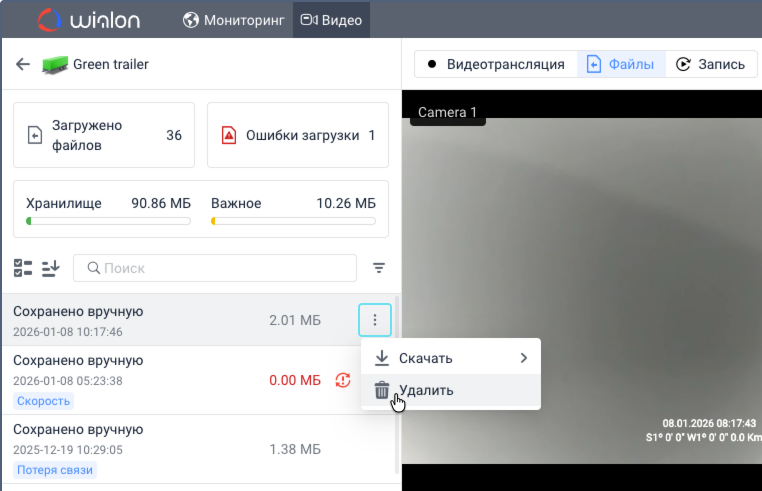Click the Wialon logo
Image resolution: width=762 pixels, height=491 pixels.
click(x=91, y=20)
